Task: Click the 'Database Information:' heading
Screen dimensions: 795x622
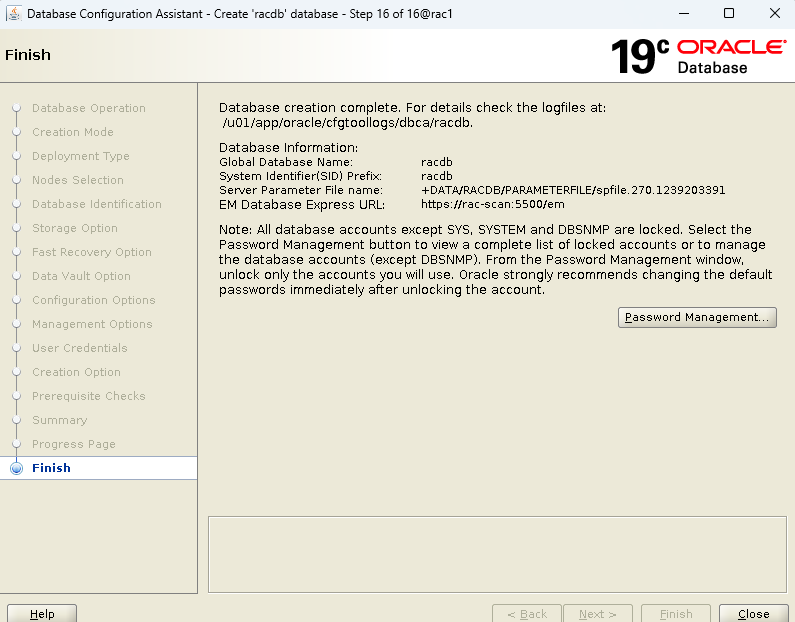Action: coord(288,148)
